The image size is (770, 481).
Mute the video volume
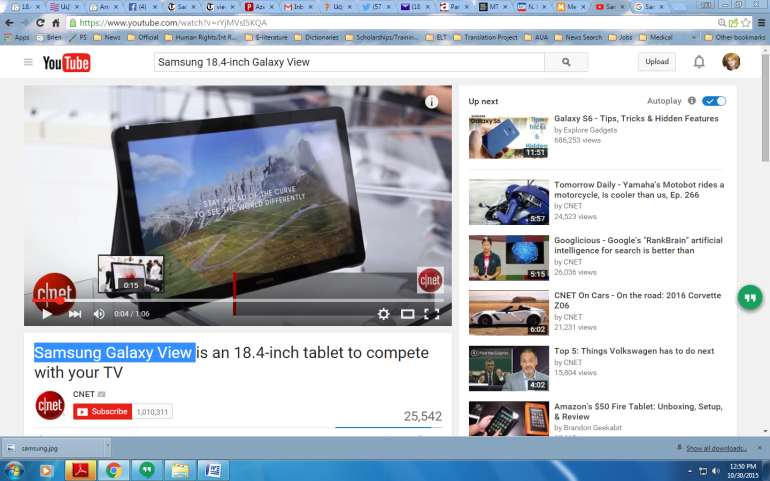99,314
